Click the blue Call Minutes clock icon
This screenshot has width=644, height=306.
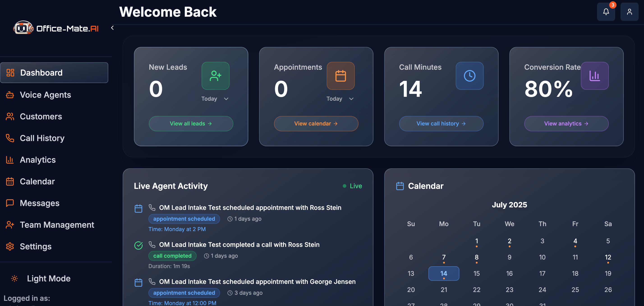pos(469,76)
